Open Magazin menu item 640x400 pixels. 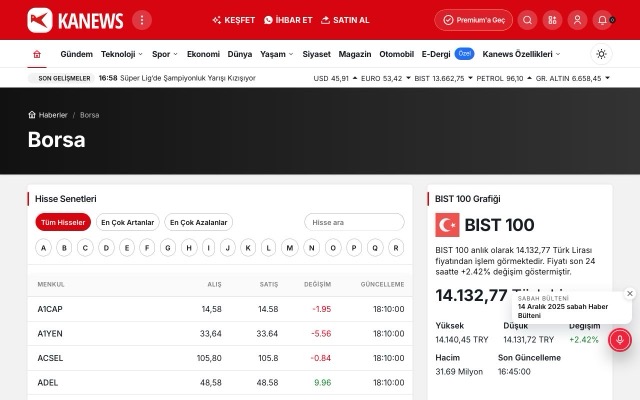tap(355, 54)
